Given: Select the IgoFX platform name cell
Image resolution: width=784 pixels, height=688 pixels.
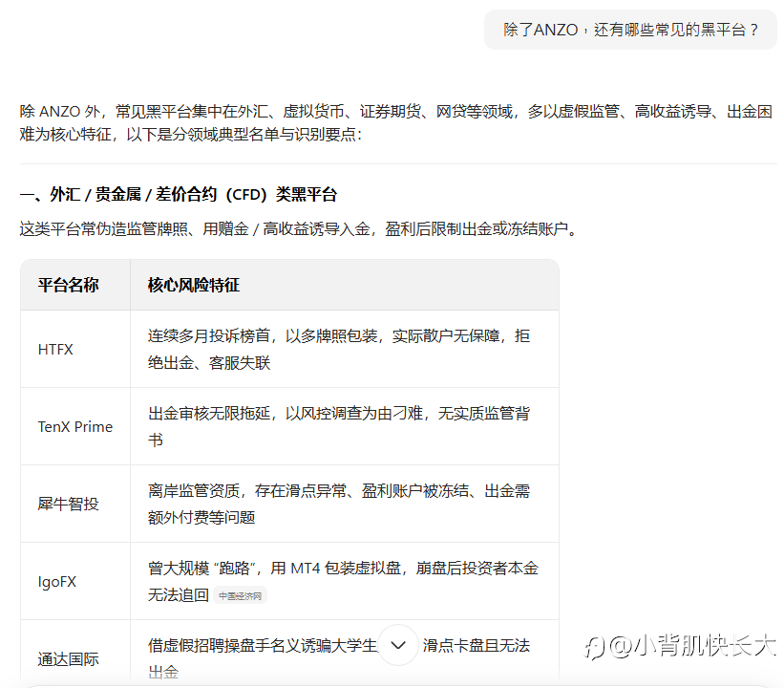Looking at the screenshot, I should pos(75,581).
